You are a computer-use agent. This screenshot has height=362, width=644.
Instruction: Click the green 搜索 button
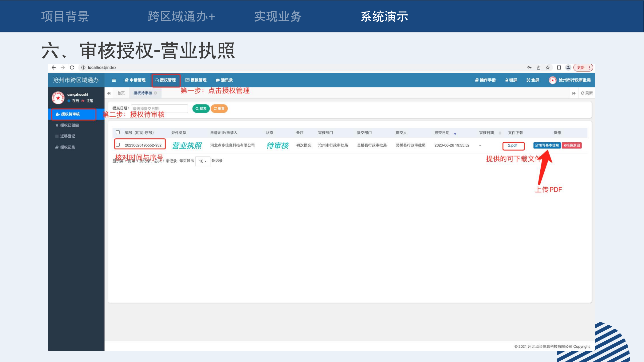tap(201, 109)
